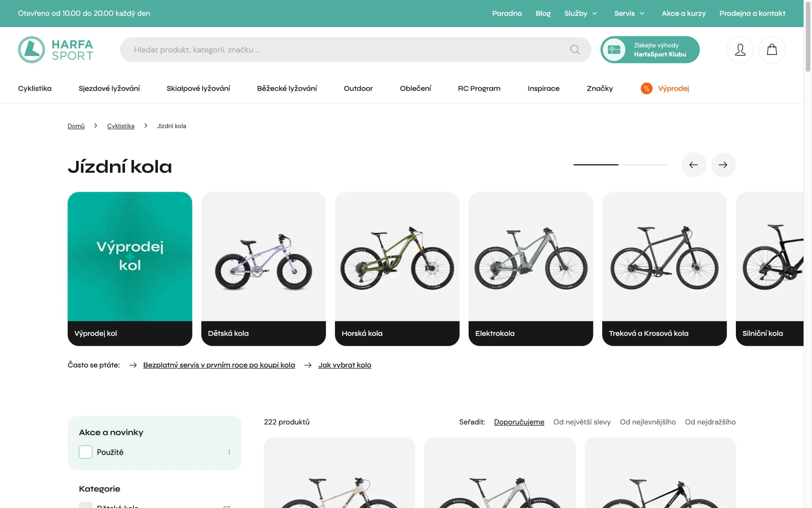Open the Inspirace menu
812x508 pixels.
click(x=543, y=88)
